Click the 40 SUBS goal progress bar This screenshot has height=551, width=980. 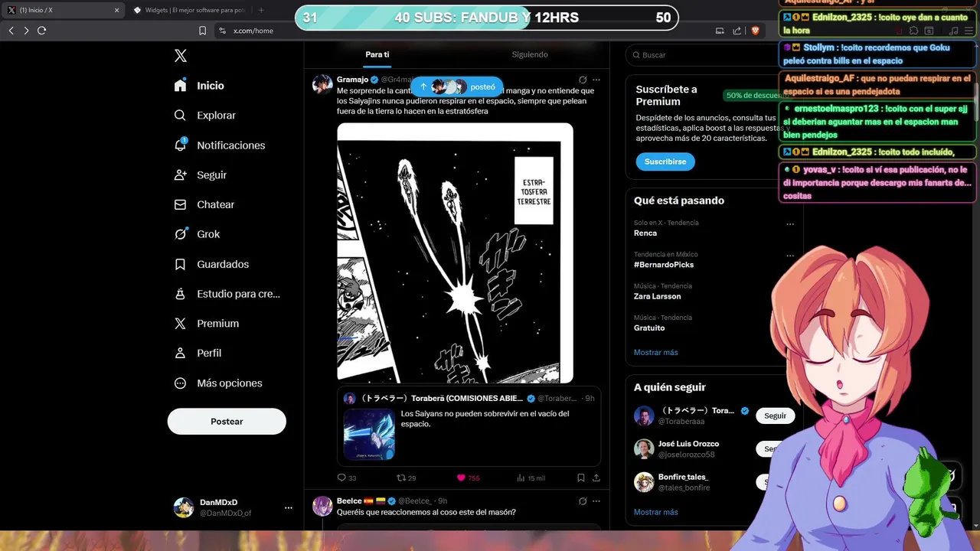[x=487, y=18]
